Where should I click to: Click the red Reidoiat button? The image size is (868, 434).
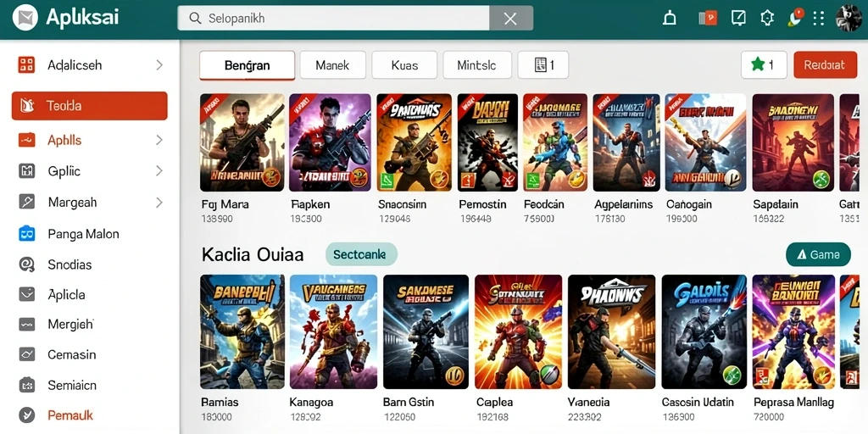tap(825, 64)
